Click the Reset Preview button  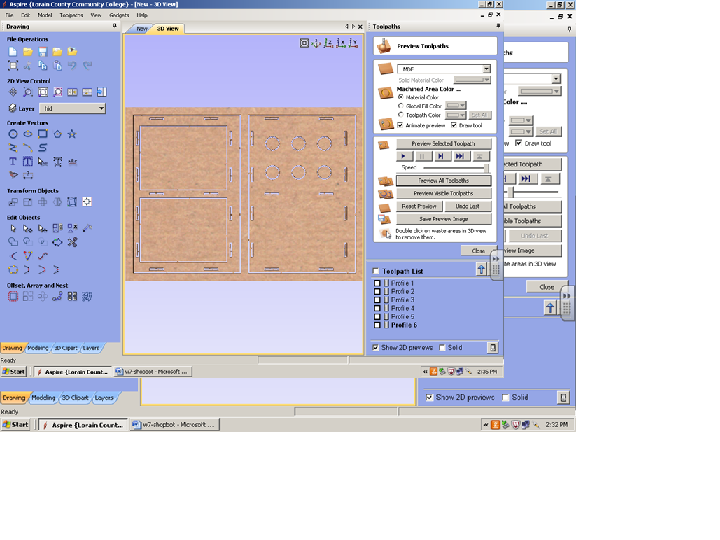coord(419,206)
